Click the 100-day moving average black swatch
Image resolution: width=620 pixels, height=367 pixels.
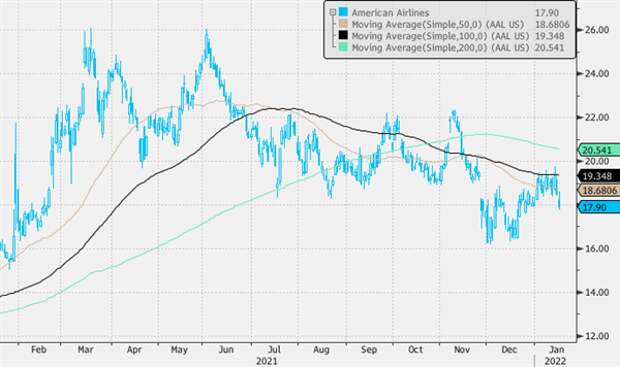[343, 36]
